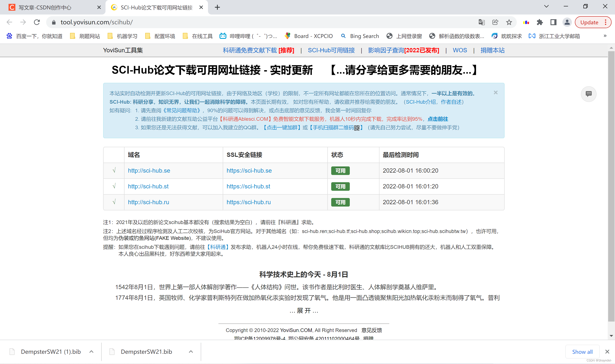Toggle the browser side panel icon

[x=553, y=22]
